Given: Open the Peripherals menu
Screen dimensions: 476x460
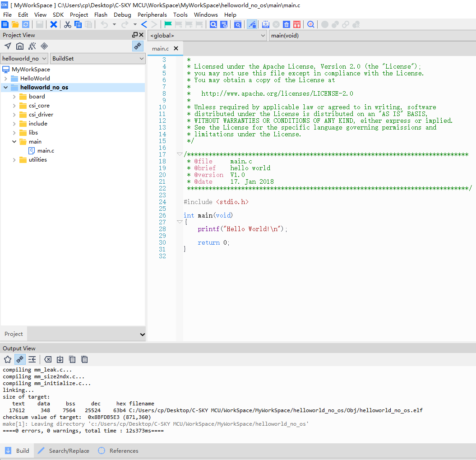Looking at the screenshot, I should click(x=152, y=14).
